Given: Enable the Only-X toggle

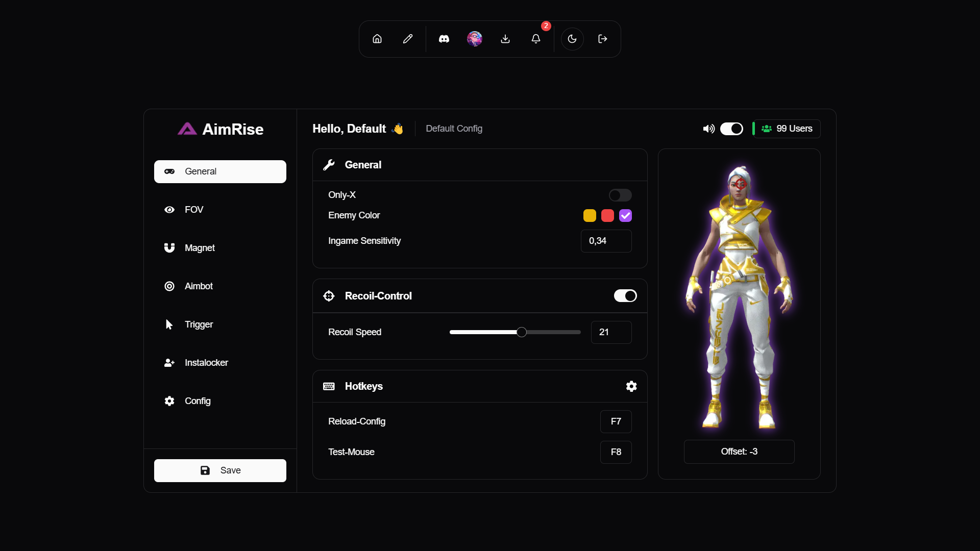Looking at the screenshot, I should [x=620, y=195].
